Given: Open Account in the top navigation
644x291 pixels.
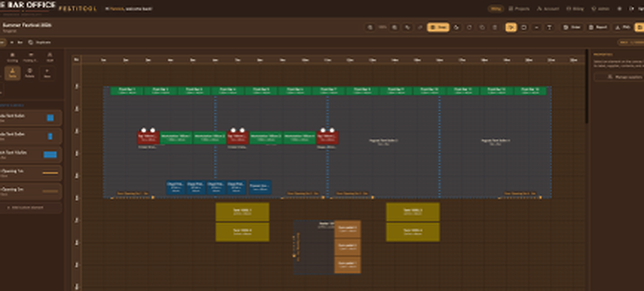Looking at the screenshot, I should (548, 9).
